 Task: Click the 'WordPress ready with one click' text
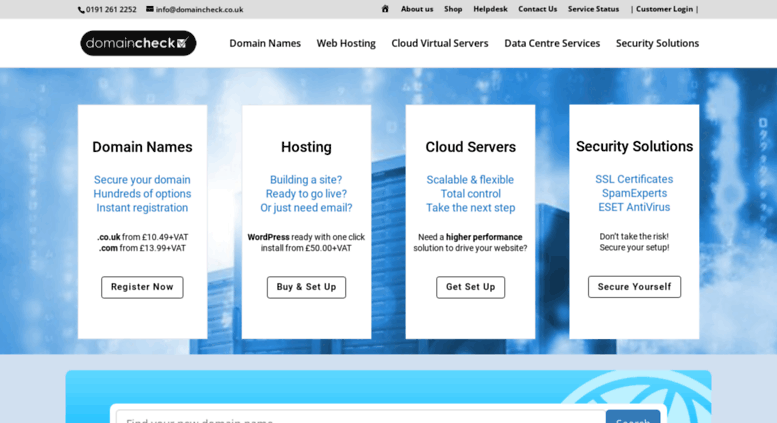(306, 237)
